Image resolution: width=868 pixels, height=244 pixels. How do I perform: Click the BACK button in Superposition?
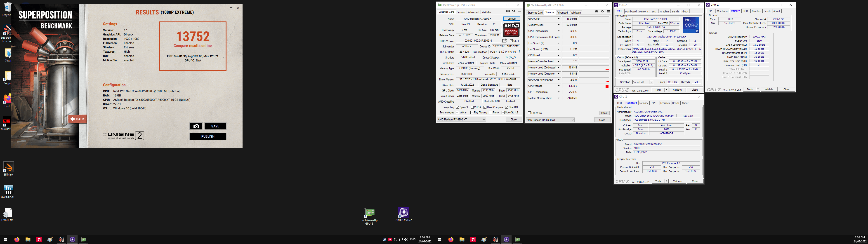pos(78,119)
